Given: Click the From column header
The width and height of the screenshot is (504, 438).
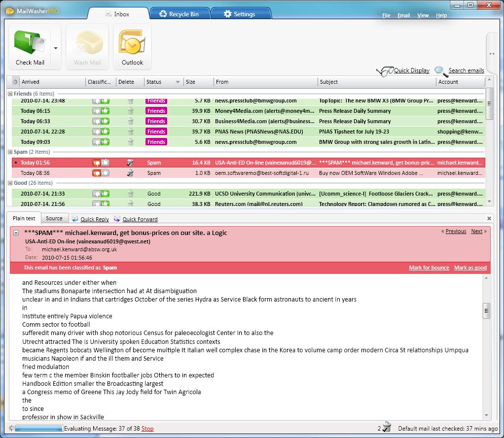Looking at the screenshot, I should 265,82.
